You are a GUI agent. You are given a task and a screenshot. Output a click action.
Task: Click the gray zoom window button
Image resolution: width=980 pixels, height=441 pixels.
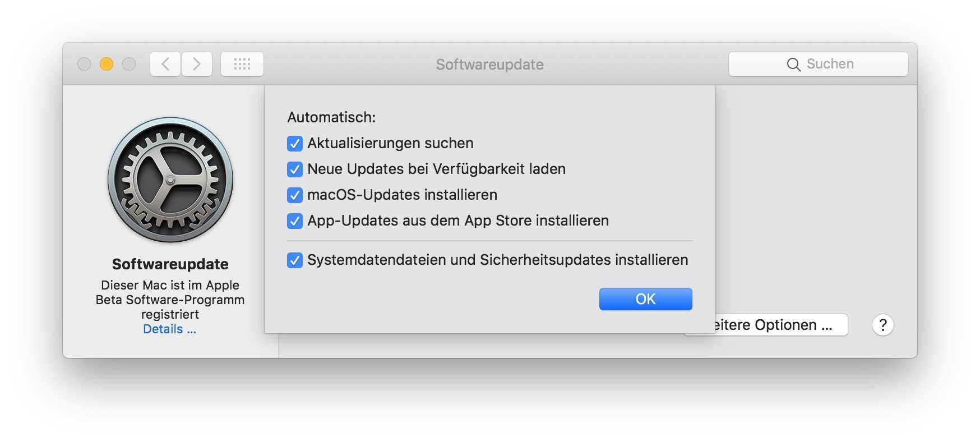click(x=129, y=64)
